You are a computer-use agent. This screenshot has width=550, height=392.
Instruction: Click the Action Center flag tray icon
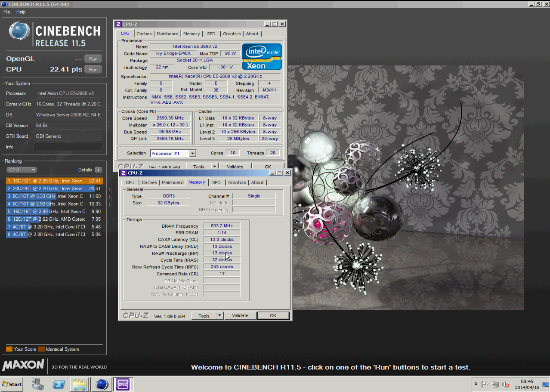click(x=485, y=384)
